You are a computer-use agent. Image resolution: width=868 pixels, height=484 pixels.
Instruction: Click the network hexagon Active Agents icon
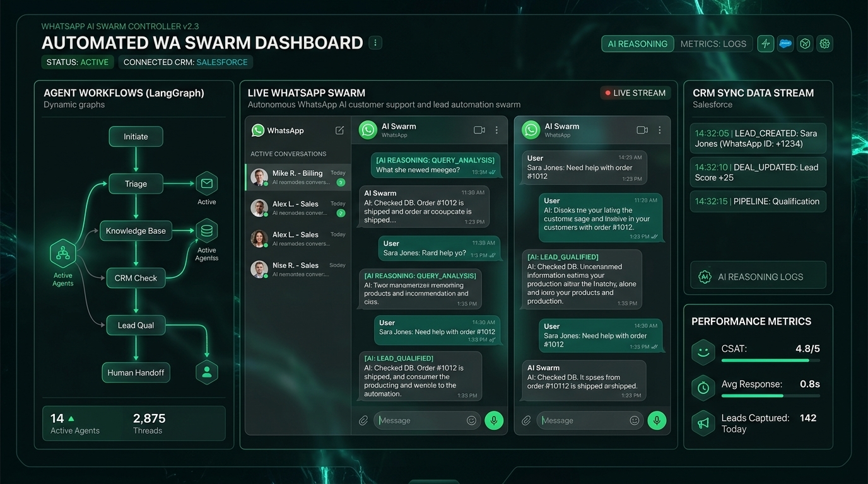(x=63, y=254)
